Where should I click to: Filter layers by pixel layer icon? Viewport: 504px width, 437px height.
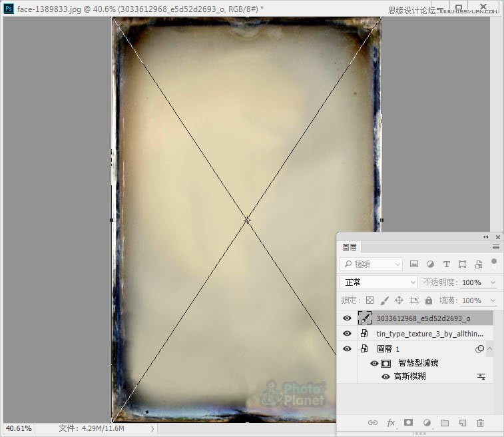coord(414,264)
